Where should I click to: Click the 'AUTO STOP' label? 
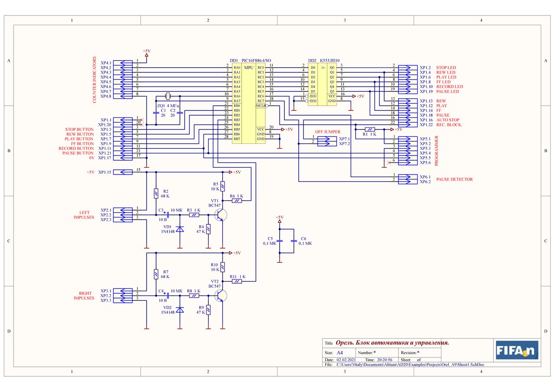pos(448,120)
